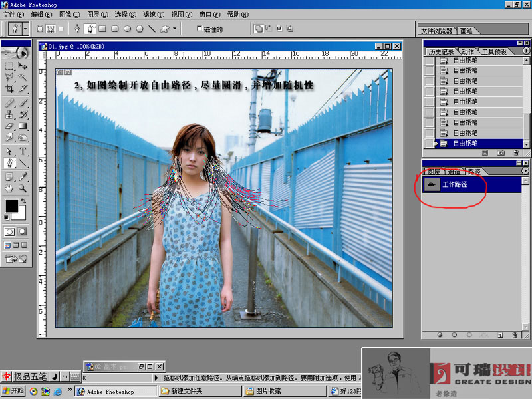
Task: Select the Crop tool in the toolbox
Action: pos(10,88)
